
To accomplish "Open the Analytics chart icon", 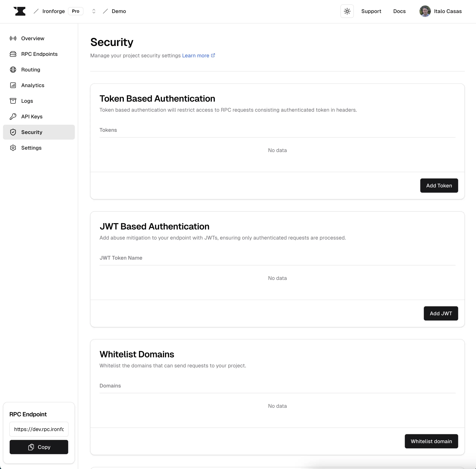I will (x=13, y=85).
